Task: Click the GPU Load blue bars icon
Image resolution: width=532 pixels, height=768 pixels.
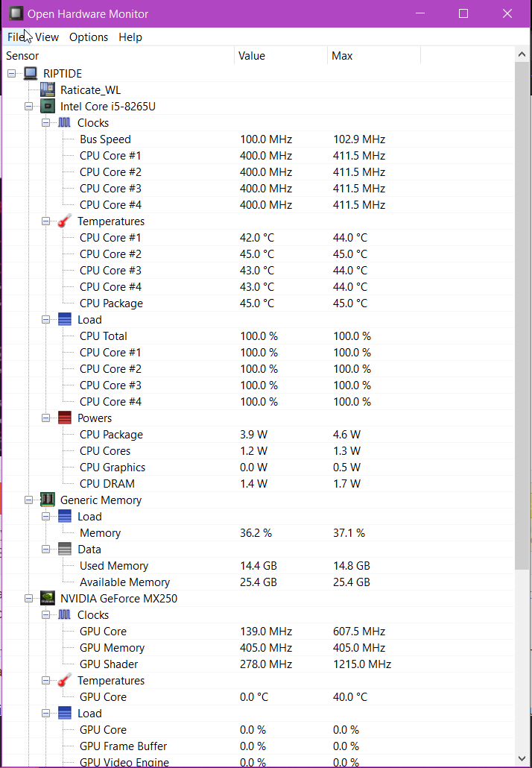Action: [x=65, y=713]
